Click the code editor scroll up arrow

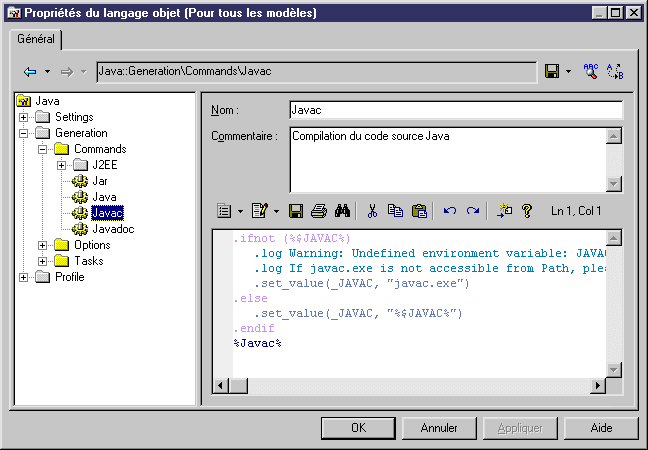tap(614, 238)
